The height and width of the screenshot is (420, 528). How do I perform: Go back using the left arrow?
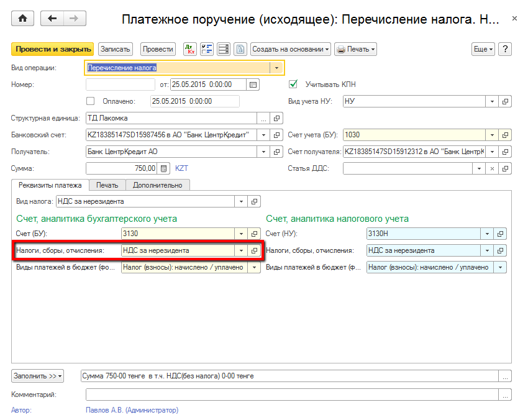(x=52, y=19)
